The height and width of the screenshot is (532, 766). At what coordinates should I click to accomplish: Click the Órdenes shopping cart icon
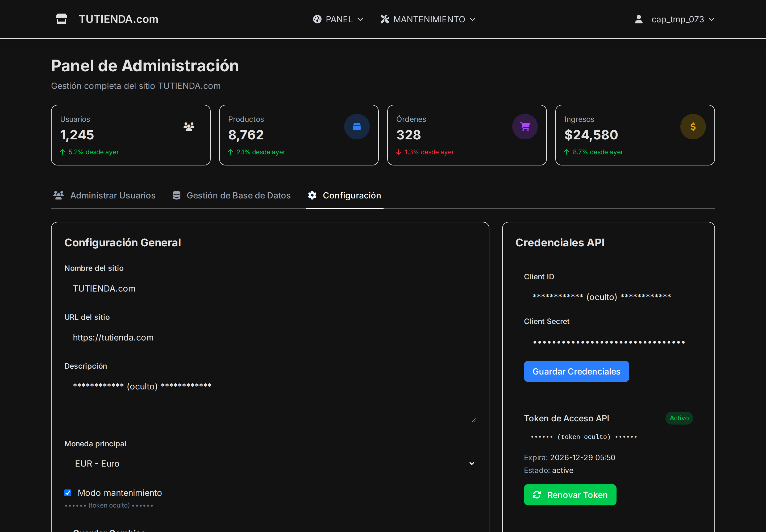(525, 127)
